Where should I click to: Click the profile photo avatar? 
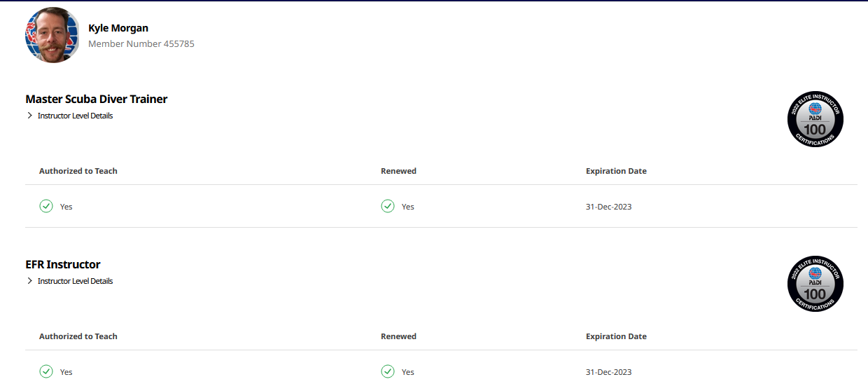pos(52,35)
